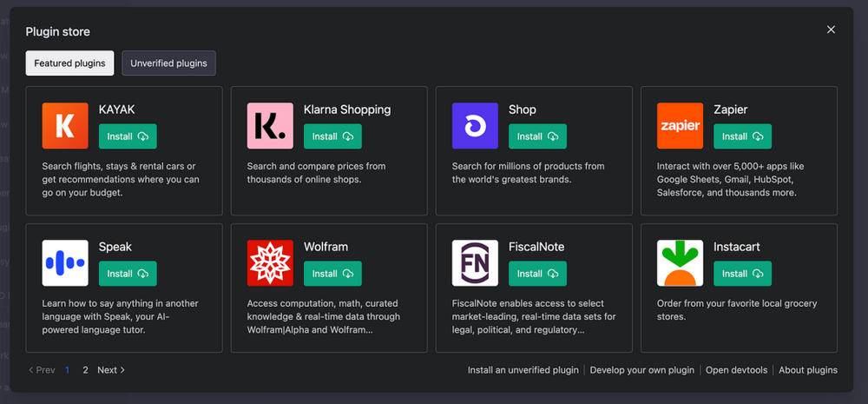Click KAYAK description about flights and stays
The height and width of the screenshot is (404, 868).
coord(121,180)
